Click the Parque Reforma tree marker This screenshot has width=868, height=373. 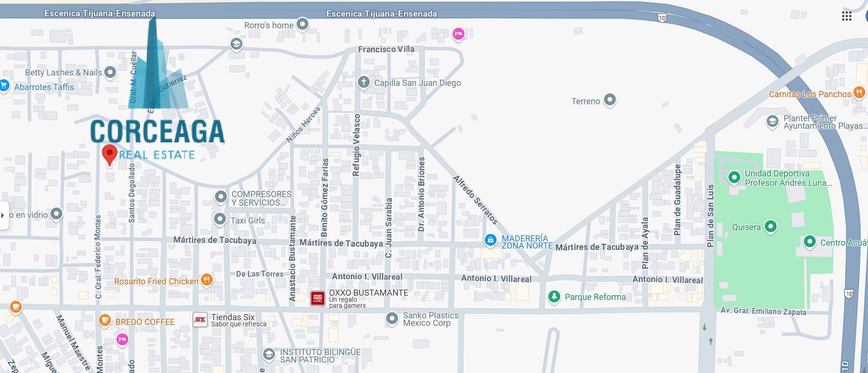point(554,297)
